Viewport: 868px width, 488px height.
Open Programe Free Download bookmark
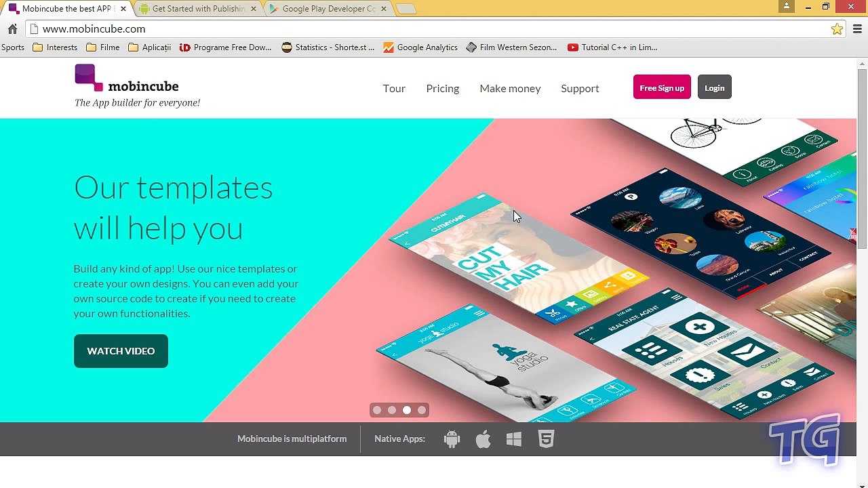(x=225, y=47)
